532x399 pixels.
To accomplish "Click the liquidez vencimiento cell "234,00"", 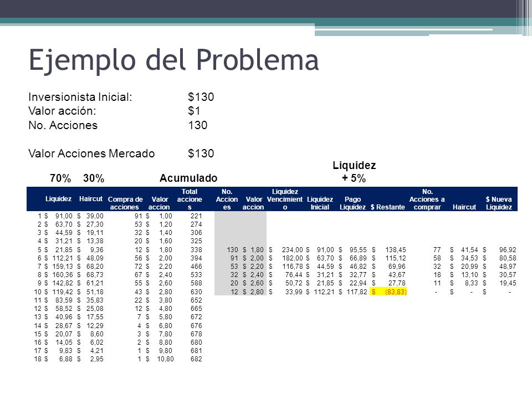I will pos(293,250).
